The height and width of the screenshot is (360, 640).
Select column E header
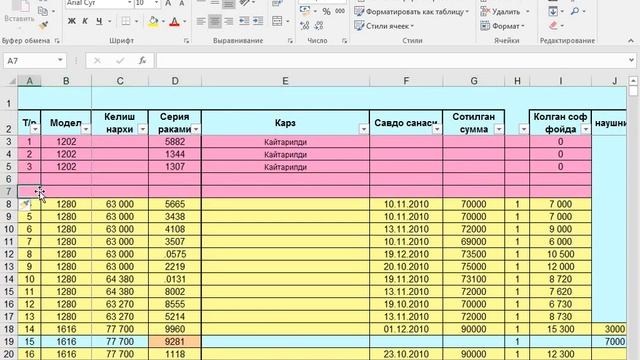(285, 81)
